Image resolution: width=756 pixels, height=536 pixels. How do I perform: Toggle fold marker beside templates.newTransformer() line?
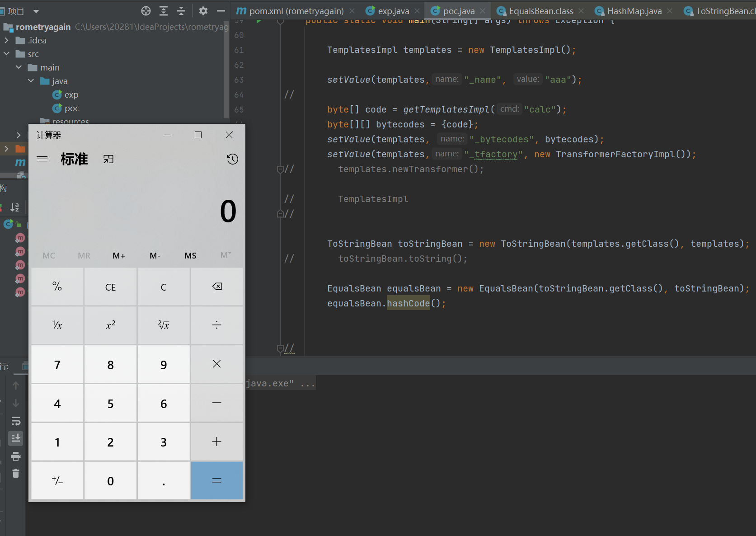[280, 169]
